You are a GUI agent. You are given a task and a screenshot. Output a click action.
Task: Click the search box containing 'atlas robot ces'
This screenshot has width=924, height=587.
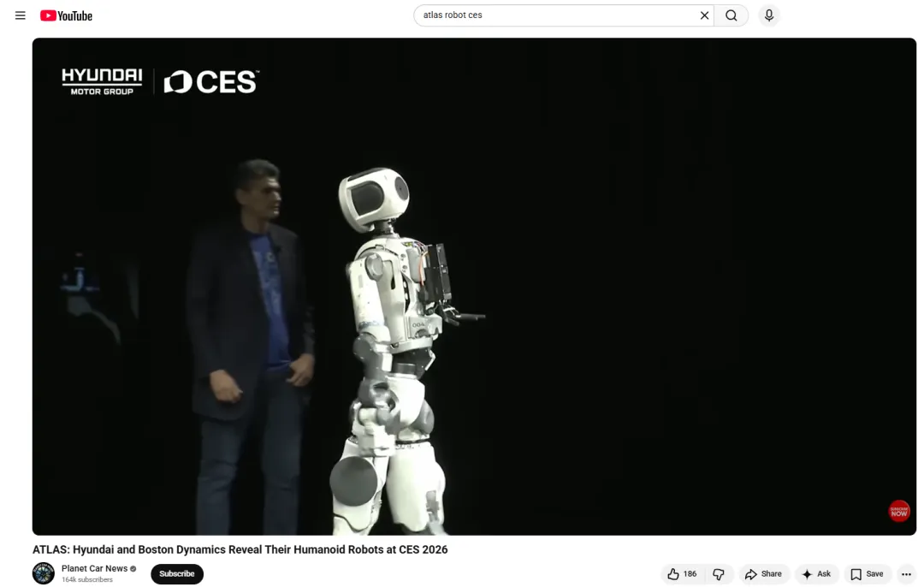[556, 15]
